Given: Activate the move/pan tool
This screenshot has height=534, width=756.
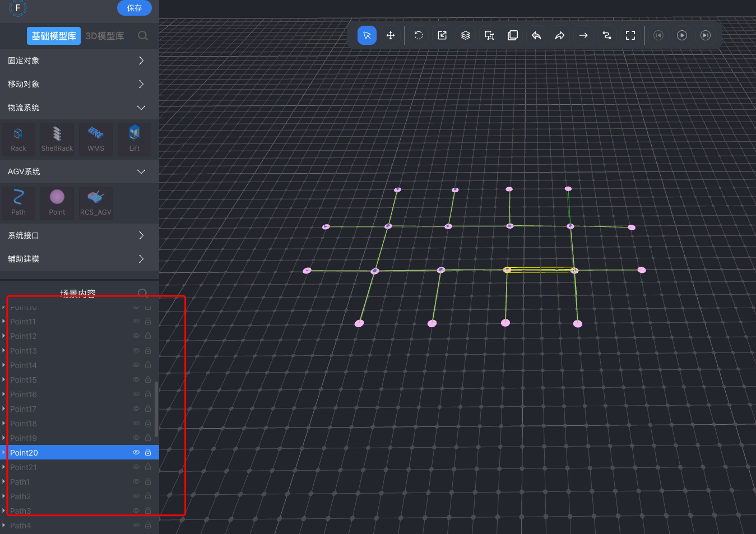Looking at the screenshot, I should pos(391,35).
